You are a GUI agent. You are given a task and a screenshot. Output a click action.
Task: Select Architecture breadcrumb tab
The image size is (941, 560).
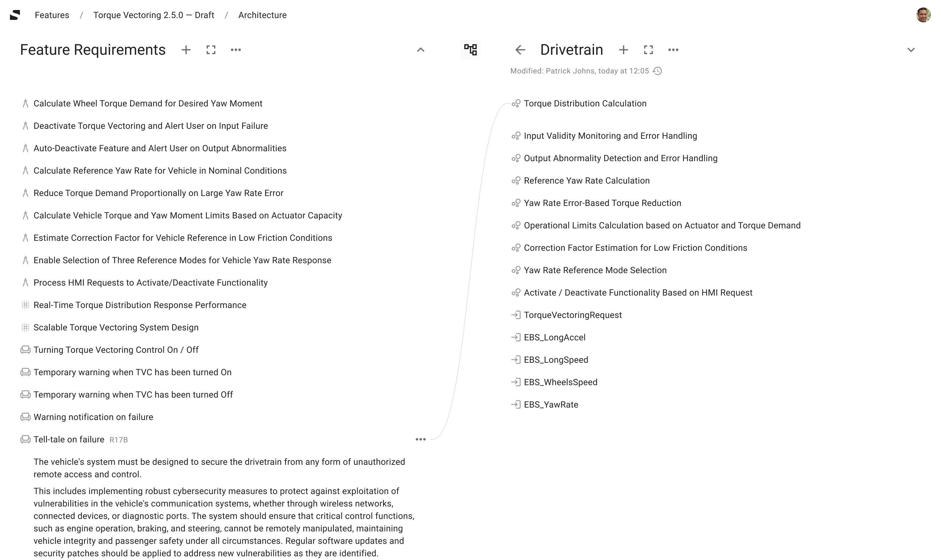click(262, 15)
